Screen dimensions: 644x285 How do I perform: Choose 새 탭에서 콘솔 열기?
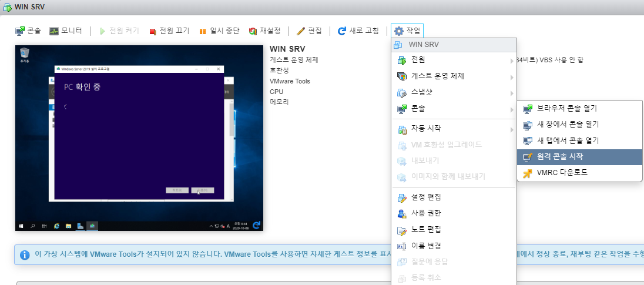pos(579,140)
